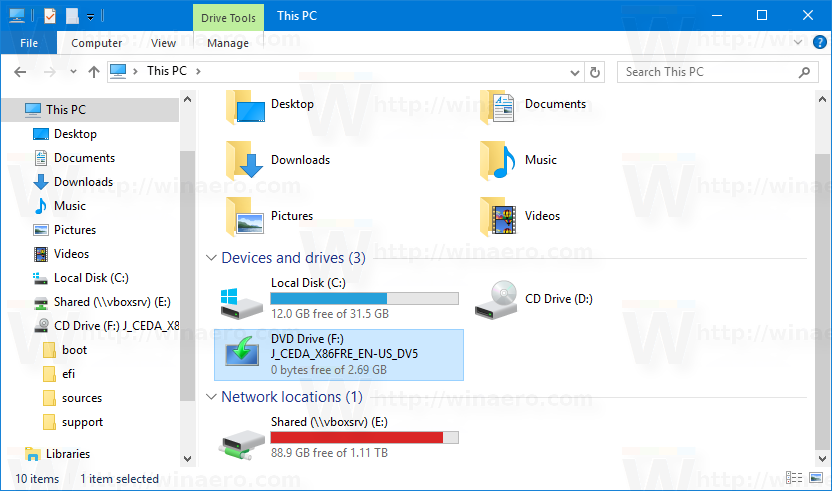Select the Drive Tools contextual tab
This screenshot has width=832, height=491.
click(x=228, y=18)
